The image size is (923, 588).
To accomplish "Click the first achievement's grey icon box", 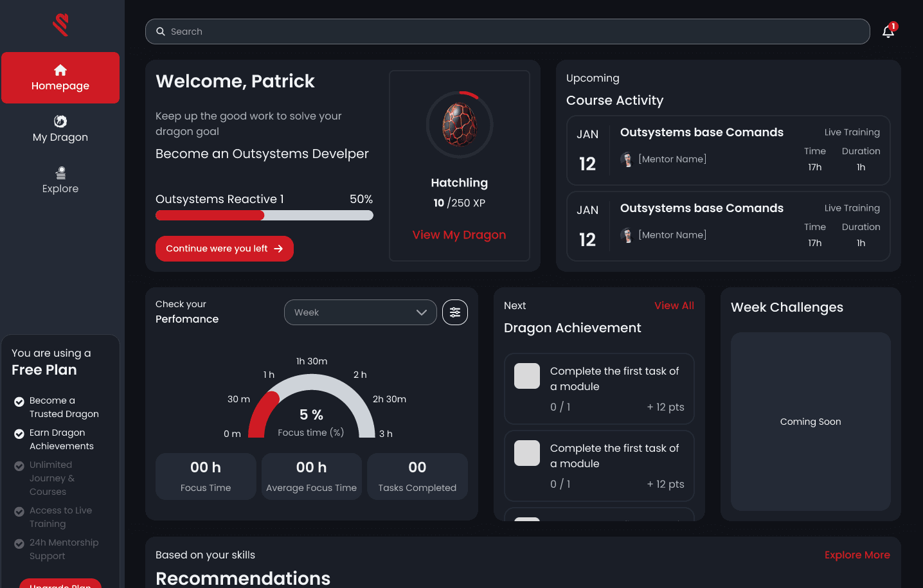I will tap(527, 376).
